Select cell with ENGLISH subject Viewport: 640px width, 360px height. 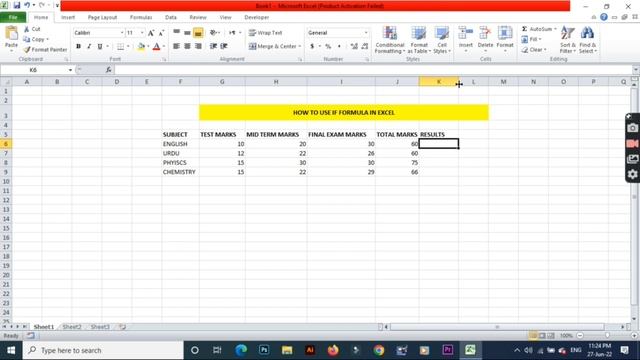point(180,144)
